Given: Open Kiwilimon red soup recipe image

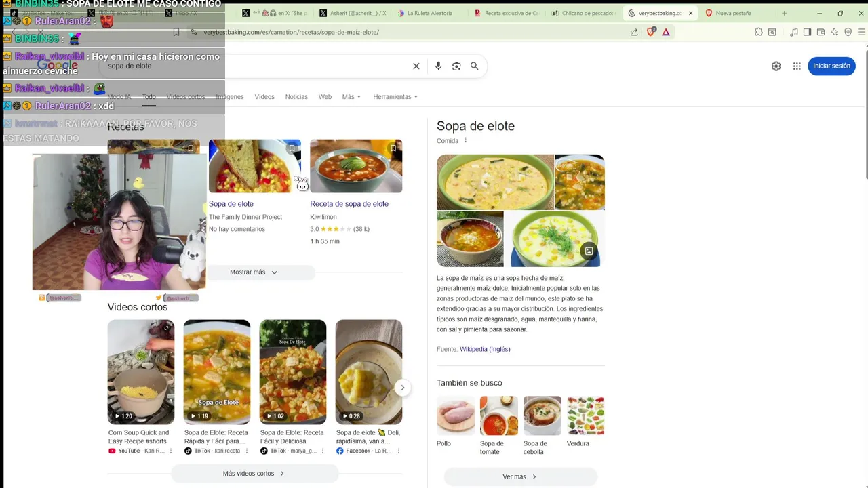Looking at the screenshot, I should pyautogui.click(x=356, y=166).
